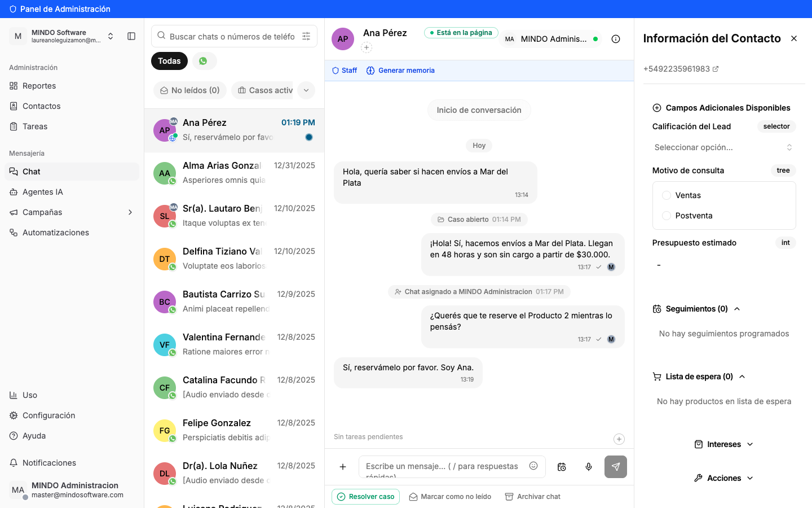Click Marcar como no leído
The height and width of the screenshot is (508, 812).
click(450, 497)
